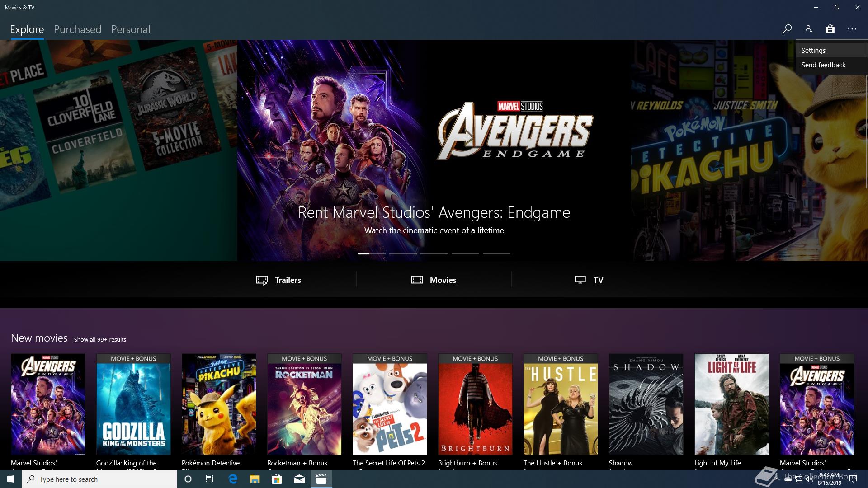
Task: Open the Shadow movie poster
Action: pyautogui.click(x=646, y=404)
